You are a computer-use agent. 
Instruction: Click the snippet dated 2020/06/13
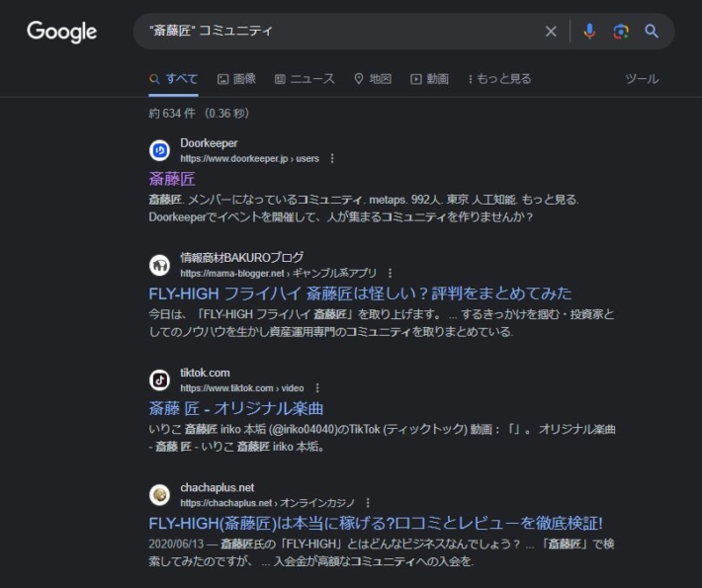coord(382,552)
